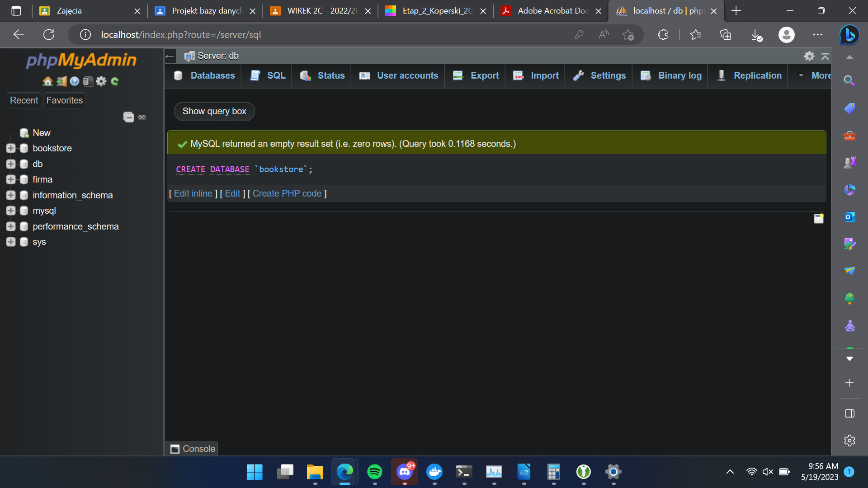Hide navigation panel arrow icon
This screenshot has height=488, width=868.
tap(170, 56)
